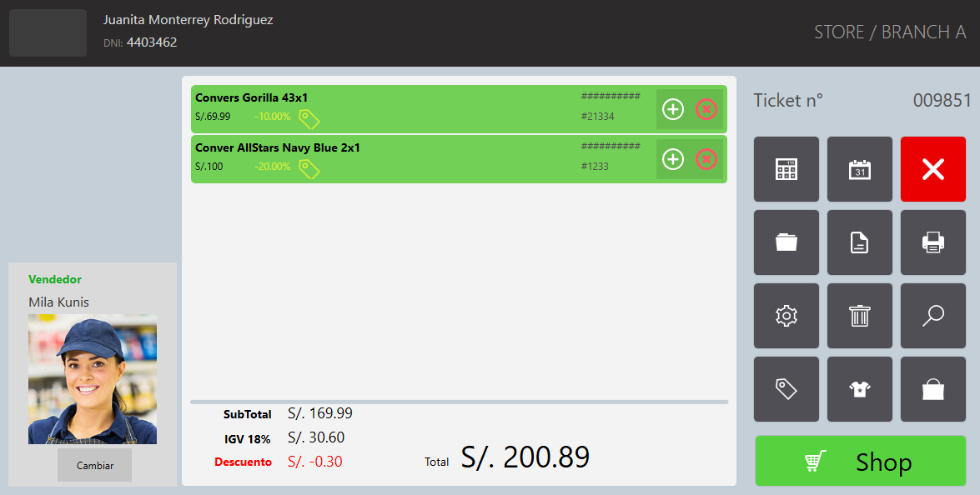Viewport: 980px width, 495px height.
Task: Click the vendor photo of Mila Kunis
Action: [93, 379]
